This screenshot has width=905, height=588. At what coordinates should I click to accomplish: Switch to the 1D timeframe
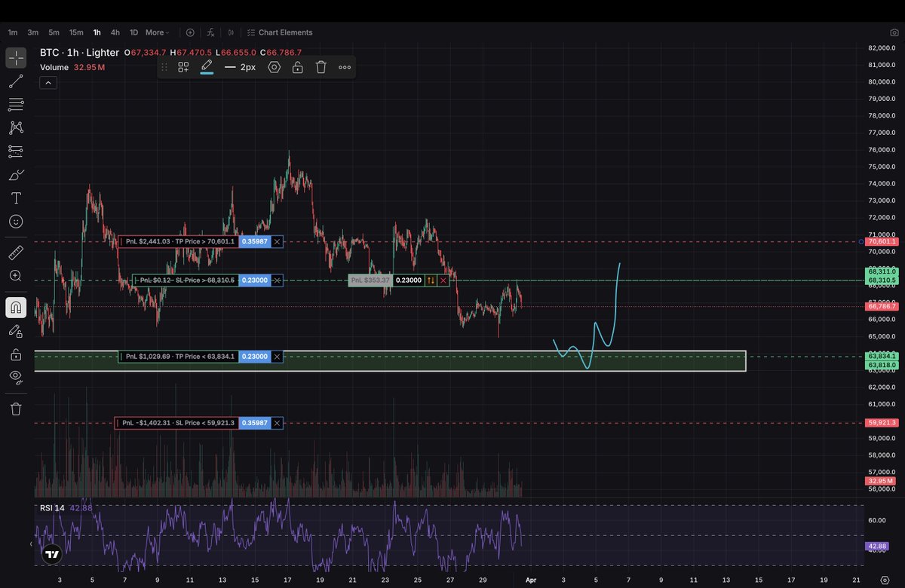click(x=133, y=32)
